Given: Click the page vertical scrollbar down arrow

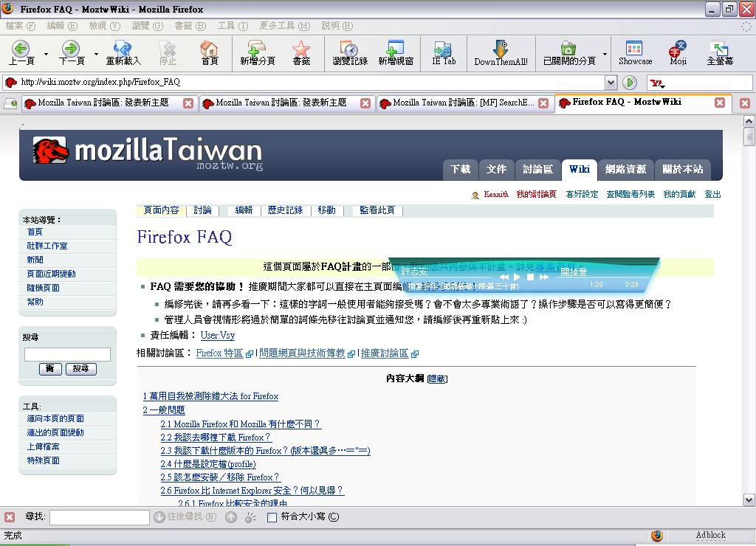Looking at the screenshot, I should 749,500.
